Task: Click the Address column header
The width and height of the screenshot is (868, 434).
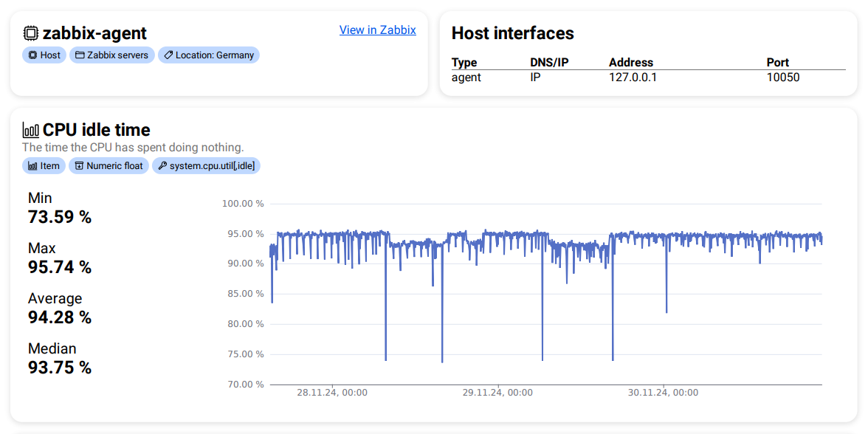Action: coord(630,63)
